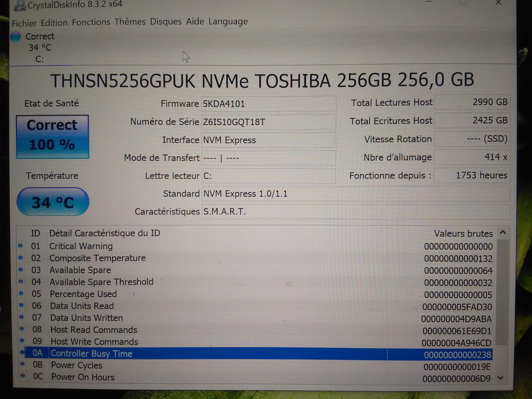Click the SMART list scrollbar thumb
This screenshot has height=399, width=532.
tap(502, 292)
